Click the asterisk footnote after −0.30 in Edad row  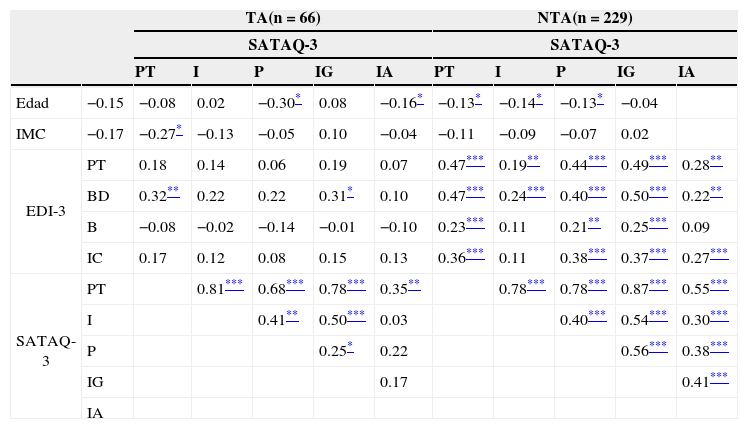click(x=298, y=98)
